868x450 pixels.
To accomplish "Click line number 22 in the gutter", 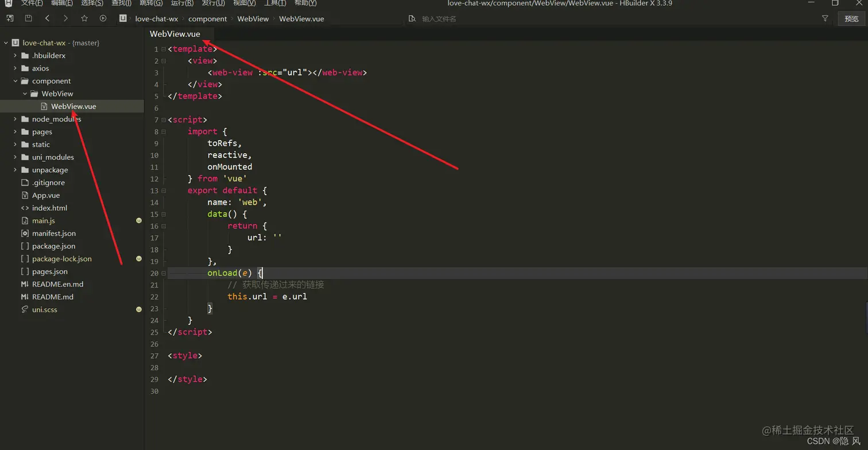I will tap(154, 297).
